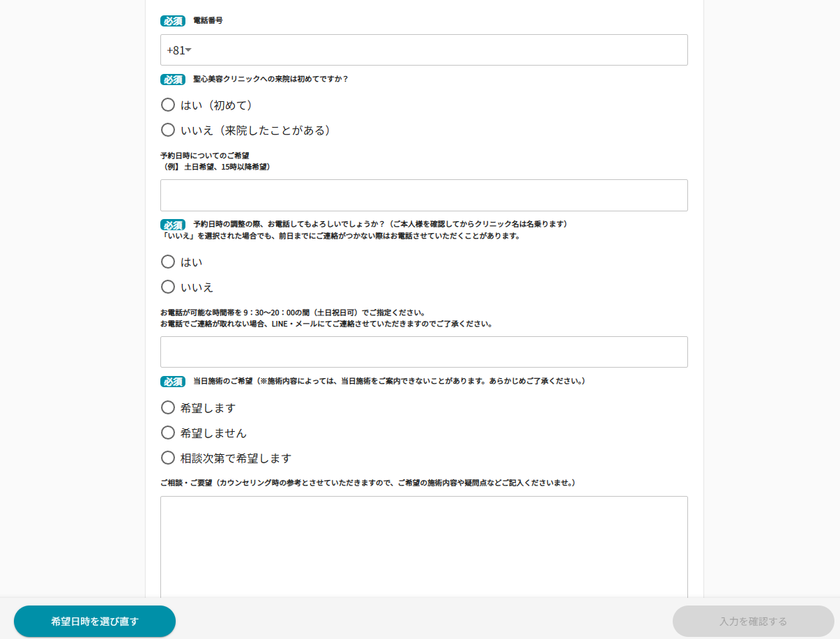Click the 予約日時についてのご希望 text field
The height and width of the screenshot is (639, 840).
(424, 195)
